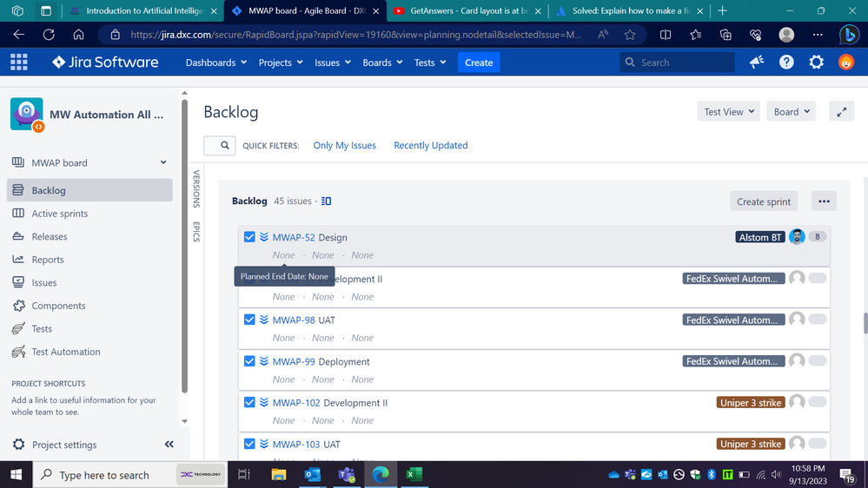Expand the Projects menu
Screen dimensions: 868x488
point(281,63)
